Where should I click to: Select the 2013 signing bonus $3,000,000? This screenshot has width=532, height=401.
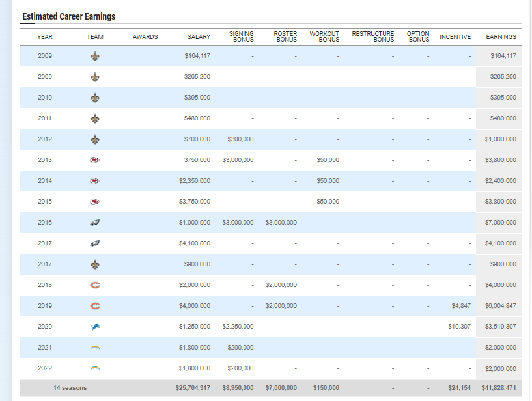(238, 160)
